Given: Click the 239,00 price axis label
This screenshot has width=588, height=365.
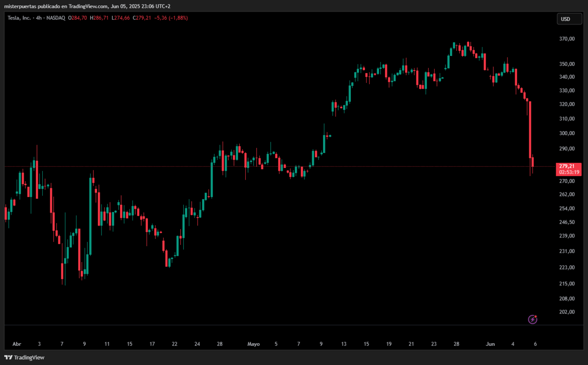Looking at the screenshot, I should coord(567,236).
